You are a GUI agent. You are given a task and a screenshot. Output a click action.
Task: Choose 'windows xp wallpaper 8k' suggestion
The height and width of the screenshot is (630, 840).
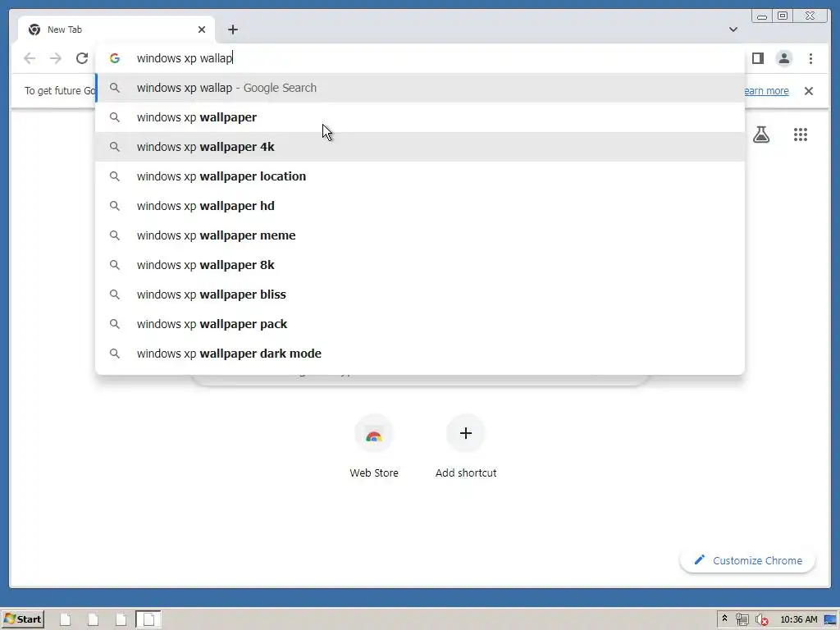tap(420, 265)
